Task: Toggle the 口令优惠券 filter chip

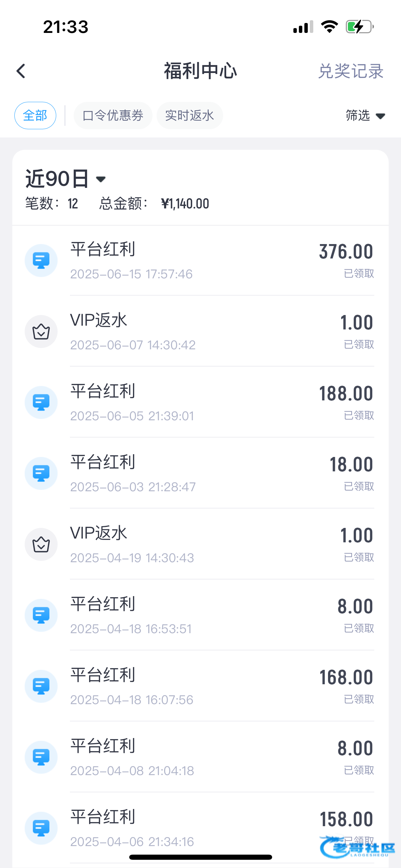Action: click(x=113, y=116)
